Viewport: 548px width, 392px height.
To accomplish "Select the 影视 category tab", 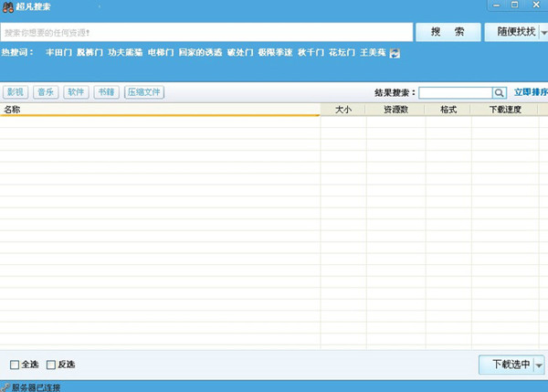I will (16, 92).
